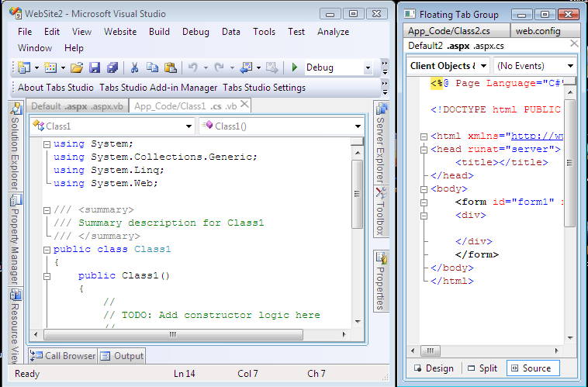This screenshot has width=588, height=387.
Task: Switch to the web.config tab
Action: pos(538,31)
